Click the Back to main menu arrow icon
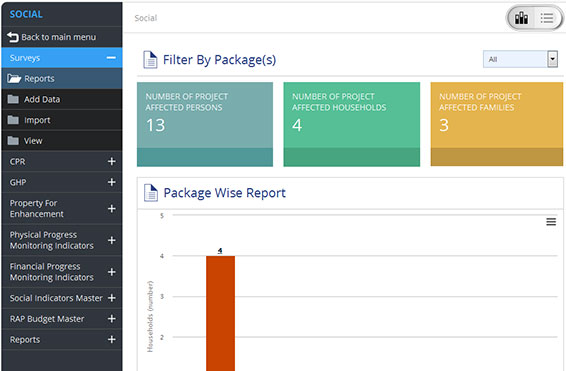This screenshot has width=566, height=371. click(13, 37)
